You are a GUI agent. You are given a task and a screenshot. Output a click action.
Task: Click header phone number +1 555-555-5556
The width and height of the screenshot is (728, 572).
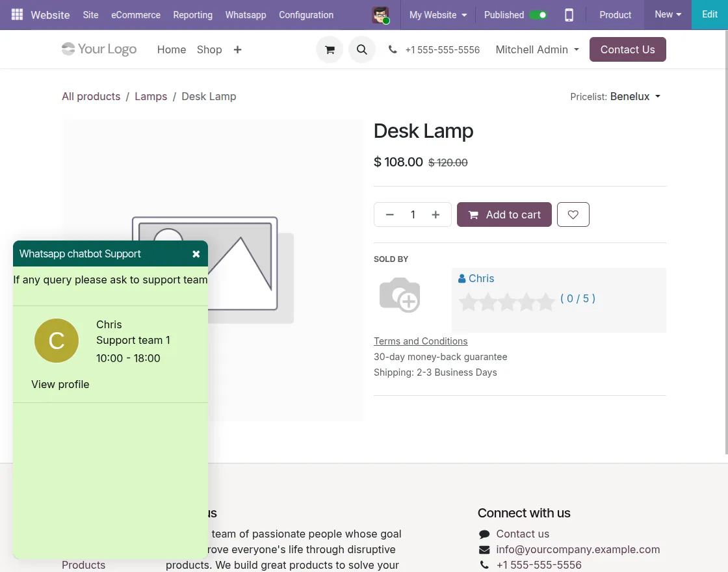pos(443,49)
